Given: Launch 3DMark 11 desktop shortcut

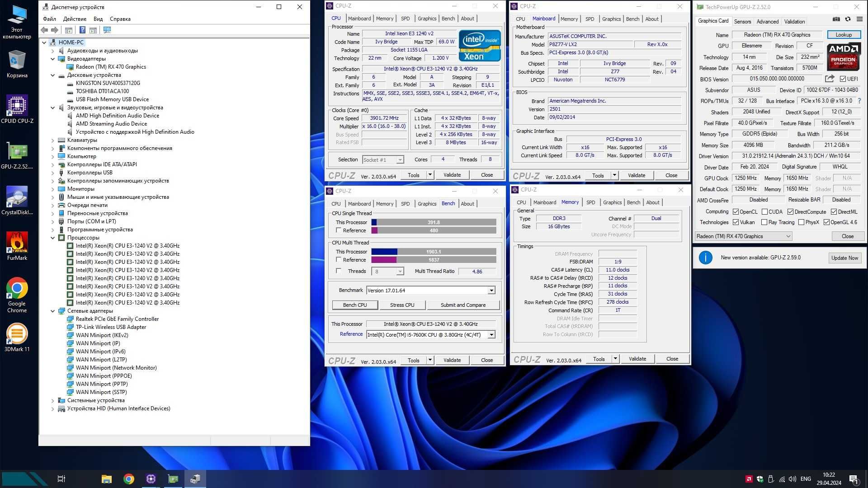Looking at the screenshot, I should [17, 338].
